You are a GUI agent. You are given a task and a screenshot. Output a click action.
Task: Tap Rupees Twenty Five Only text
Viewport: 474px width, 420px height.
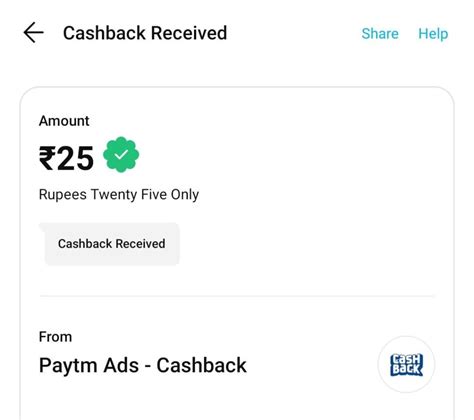[x=119, y=194]
